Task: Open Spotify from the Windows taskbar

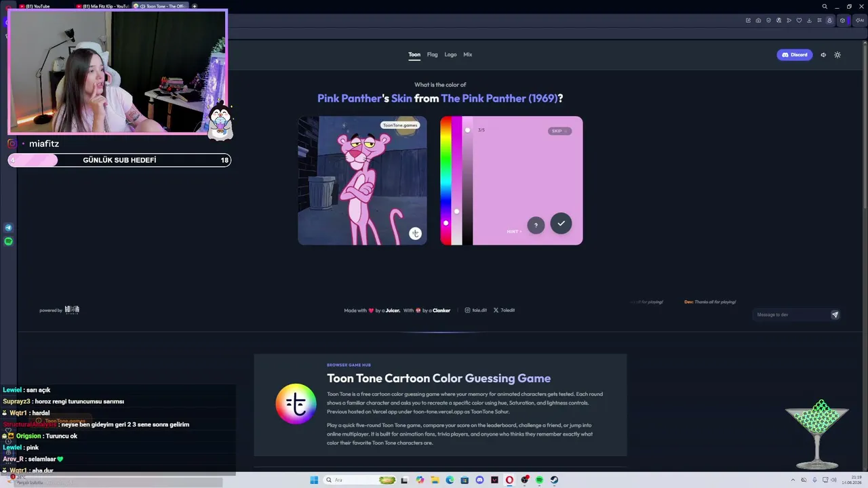Action: pyautogui.click(x=539, y=480)
